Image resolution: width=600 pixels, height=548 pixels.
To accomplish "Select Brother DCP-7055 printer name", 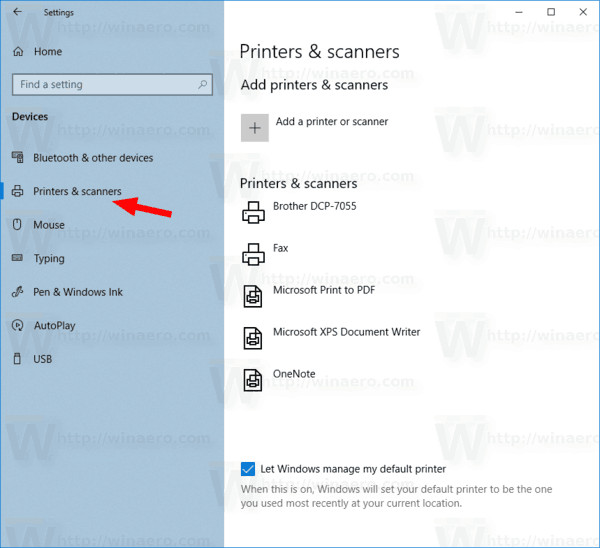I will 315,206.
